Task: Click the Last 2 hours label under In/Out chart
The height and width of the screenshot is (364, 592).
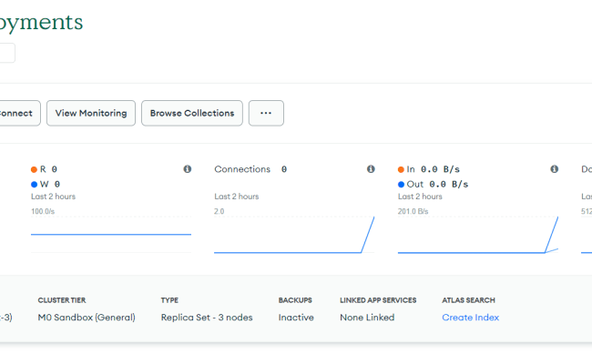Action: tap(420, 197)
